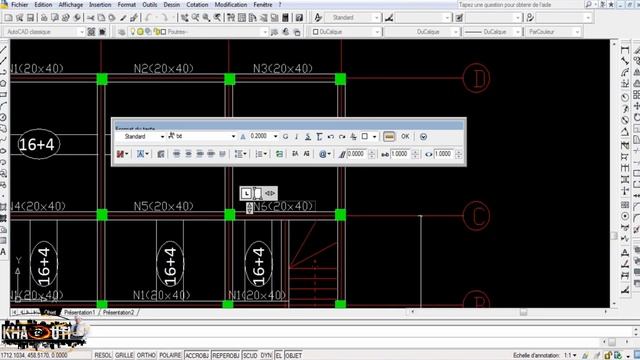This screenshot has width=640, height=360.
Task: Toggle ORTHO mode
Action: 146,356
